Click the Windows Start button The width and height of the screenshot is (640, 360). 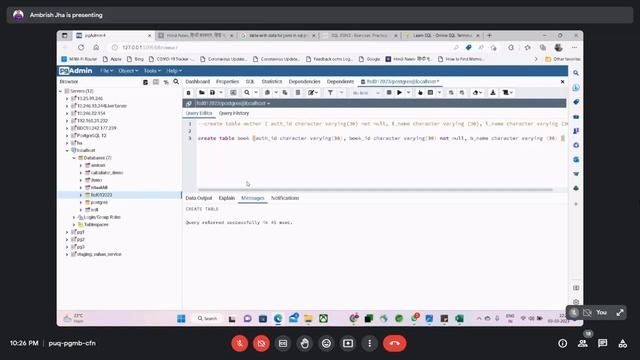[x=181, y=318]
